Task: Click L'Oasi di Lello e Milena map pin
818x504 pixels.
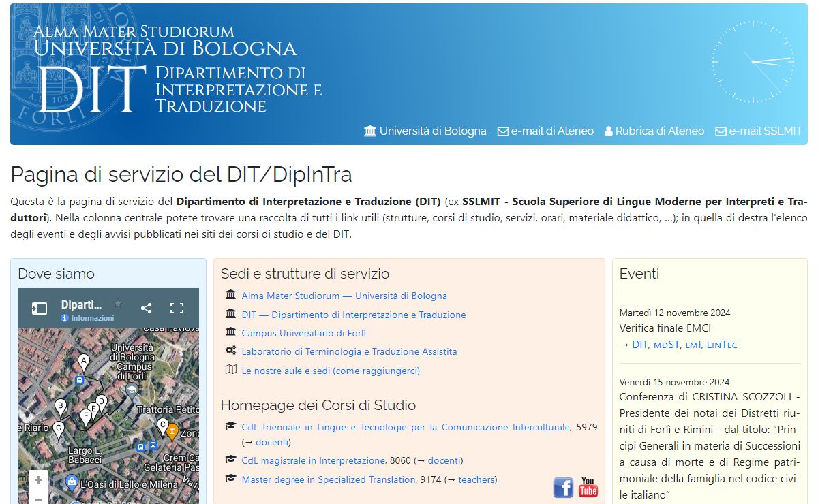Action: 72,482
